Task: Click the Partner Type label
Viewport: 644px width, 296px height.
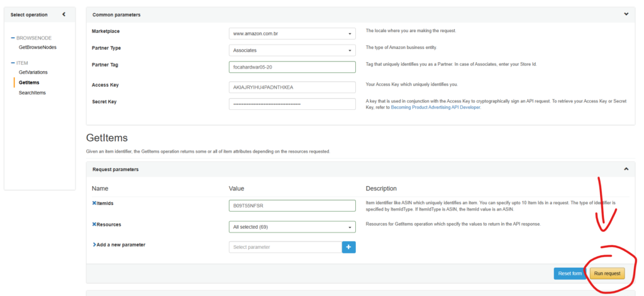Action: pos(106,48)
